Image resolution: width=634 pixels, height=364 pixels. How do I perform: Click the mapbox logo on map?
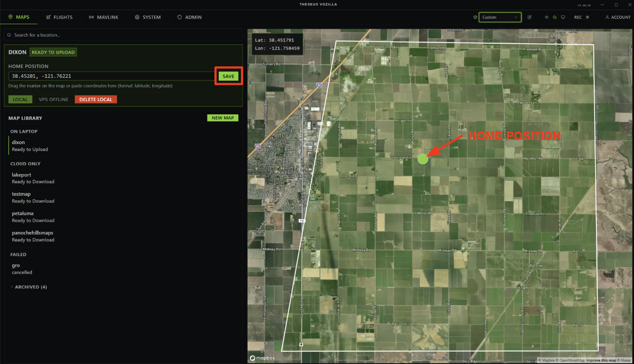pos(262,358)
